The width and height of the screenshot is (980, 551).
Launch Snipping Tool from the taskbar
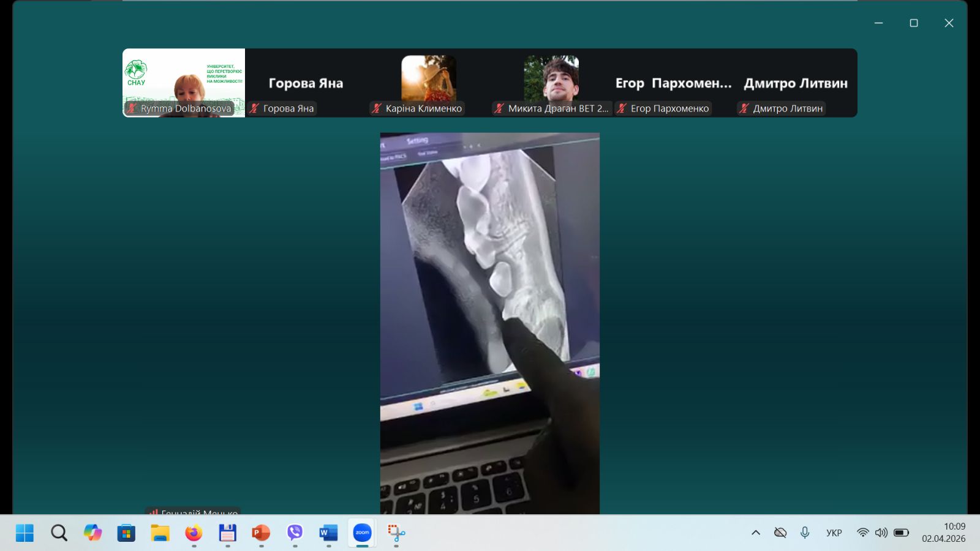(396, 533)
